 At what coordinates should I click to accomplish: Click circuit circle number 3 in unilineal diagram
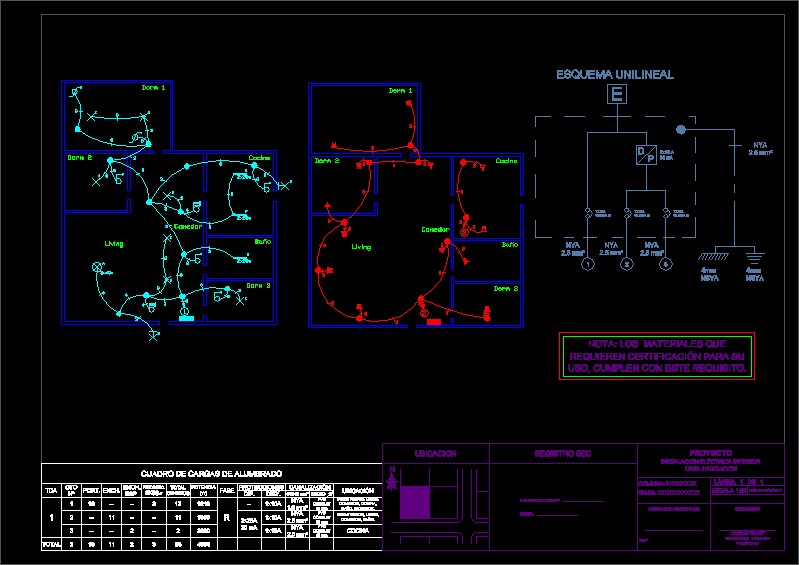click(x=665, y=264)
